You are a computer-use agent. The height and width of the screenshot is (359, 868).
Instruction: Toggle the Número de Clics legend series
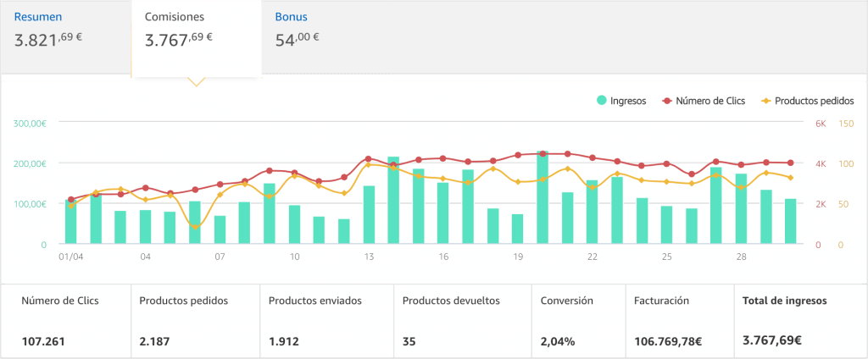click(x=703, y=102)
